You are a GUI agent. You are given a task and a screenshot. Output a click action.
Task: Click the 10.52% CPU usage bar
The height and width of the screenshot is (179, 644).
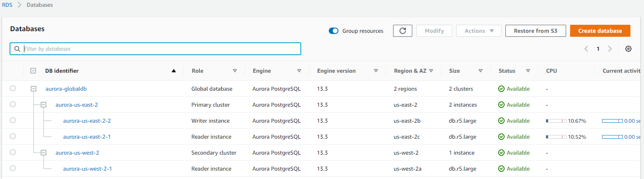tap(556, 137)
